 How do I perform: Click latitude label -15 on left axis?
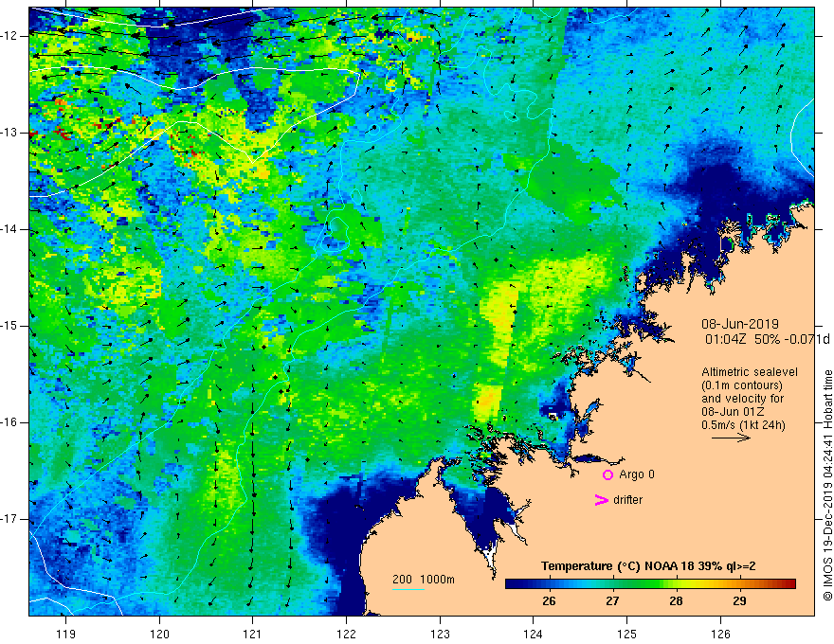pyautogui.click(x=10, y=326)
